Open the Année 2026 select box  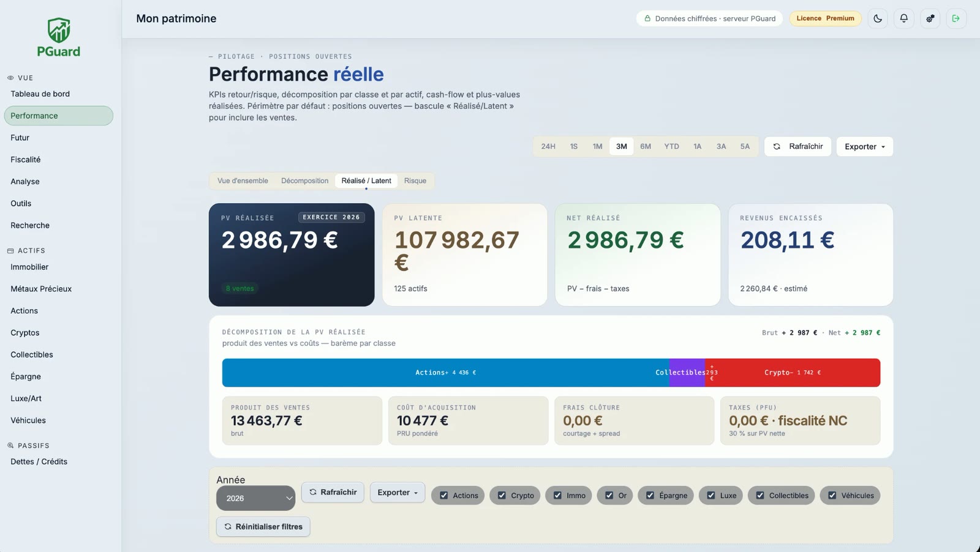255,498
